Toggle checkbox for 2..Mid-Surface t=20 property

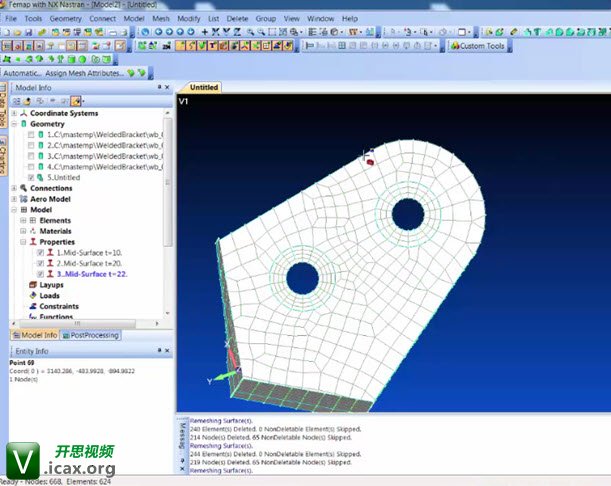click(x=40, y=263)
